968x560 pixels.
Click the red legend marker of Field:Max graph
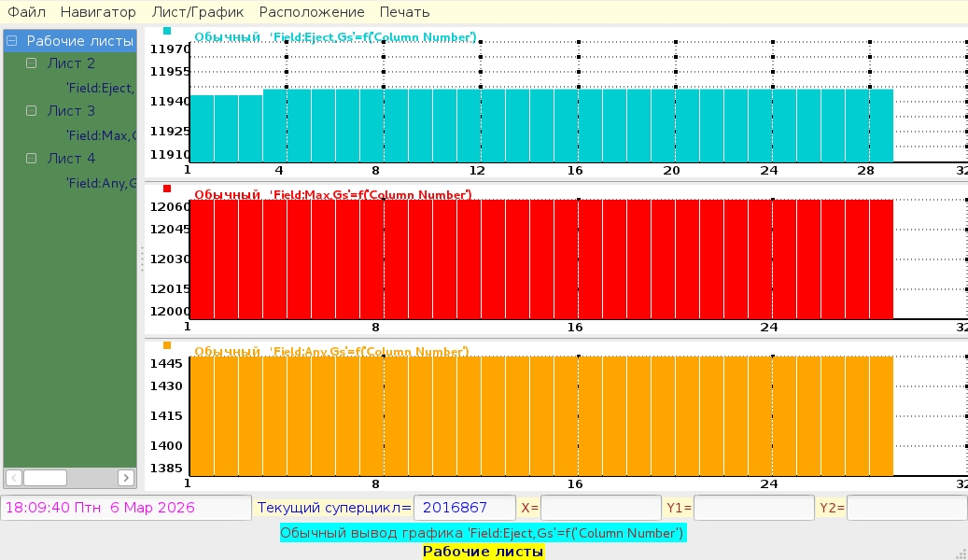167,189
